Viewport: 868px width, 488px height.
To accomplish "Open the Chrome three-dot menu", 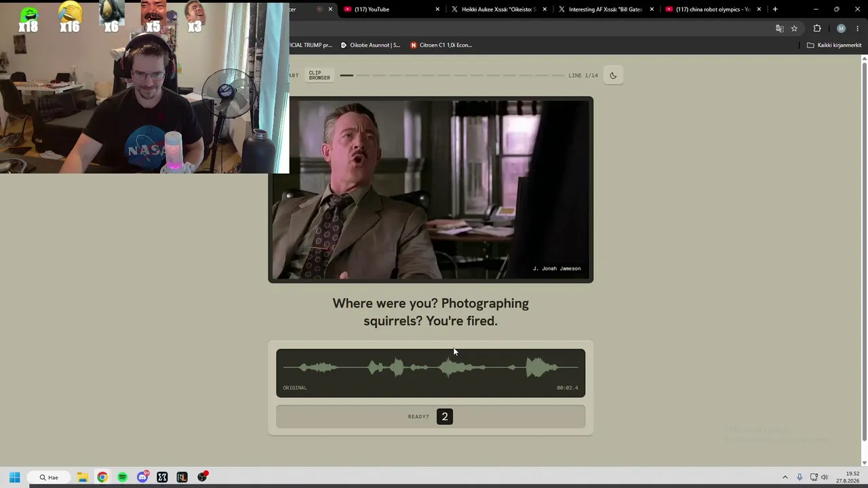I will point(858,28).
